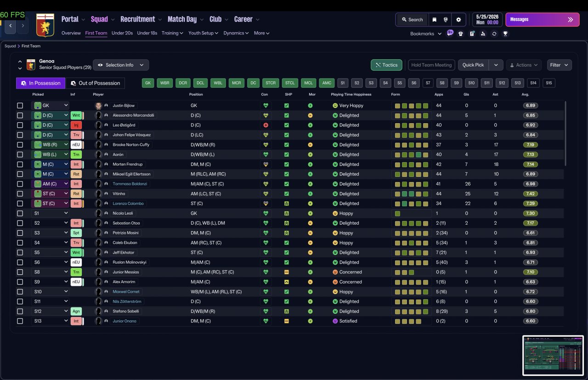Viewport: 588px width, 380px height.
Task: Click the Genoa club crest in the header
Action: [45, 25]
